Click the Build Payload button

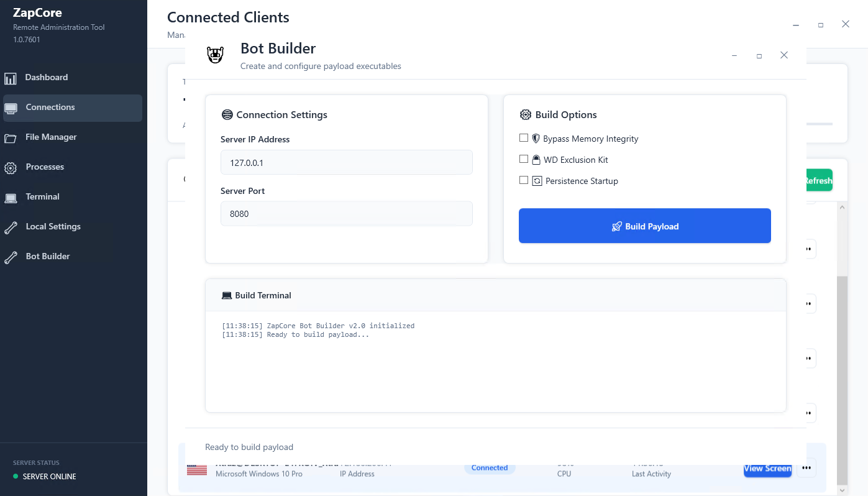tap(645, 226)
